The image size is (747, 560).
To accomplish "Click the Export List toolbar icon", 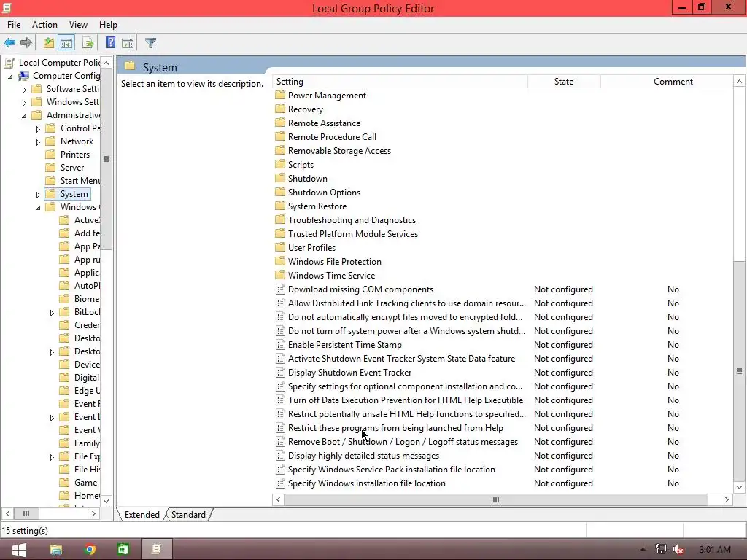I will pyautogui.click(x=88, y=43).
